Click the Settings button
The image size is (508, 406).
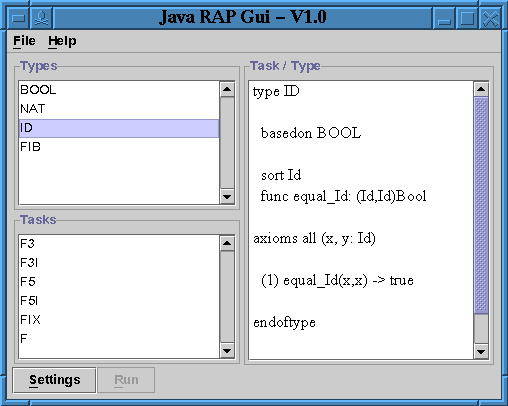pos(55,380)
